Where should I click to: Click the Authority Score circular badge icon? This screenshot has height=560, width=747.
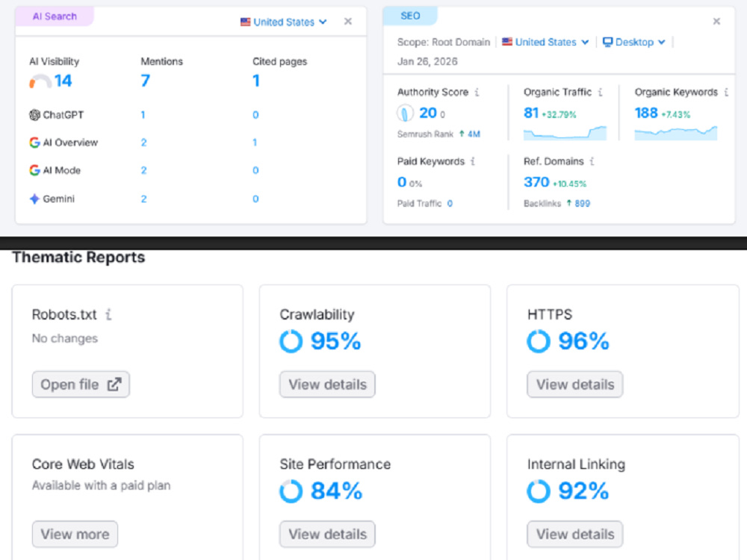[x=405, y=113]
